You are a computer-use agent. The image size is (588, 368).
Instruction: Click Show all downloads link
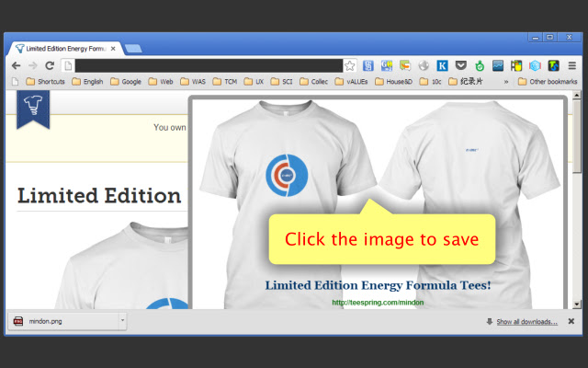pyautogui.click(x=526, y=321)
